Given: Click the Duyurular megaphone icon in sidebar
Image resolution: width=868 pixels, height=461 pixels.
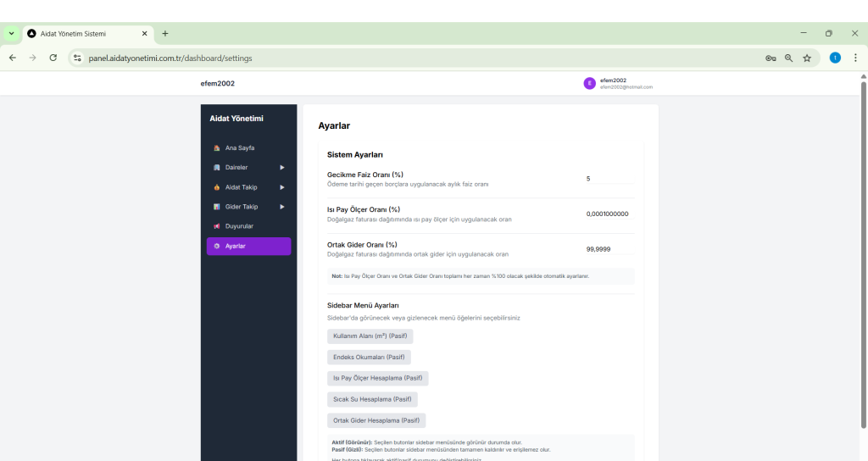Looking at the screenshot, I should (x=217, y=226).
